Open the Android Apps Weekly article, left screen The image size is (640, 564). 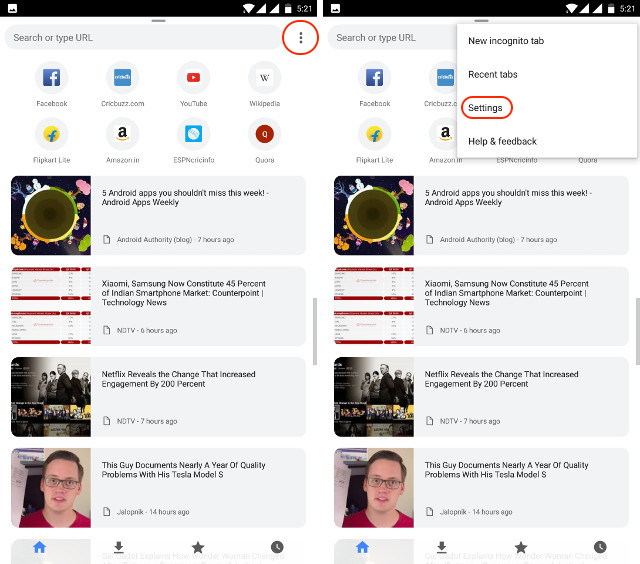158,215
